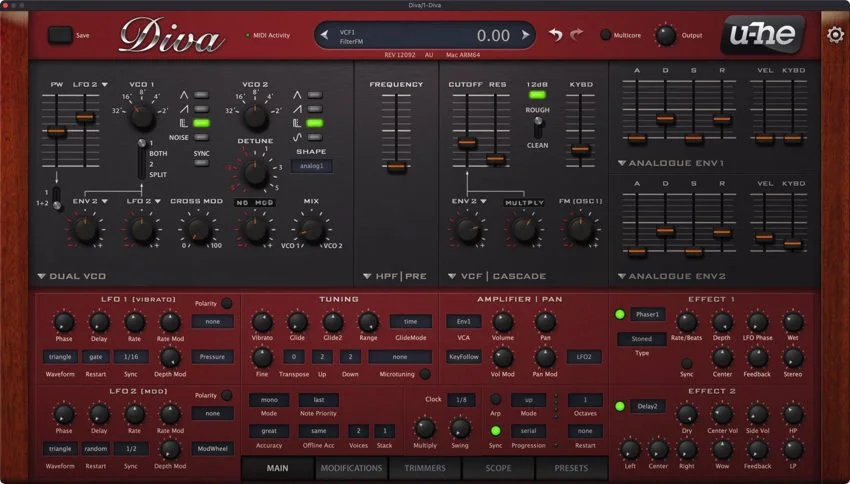The height and width of the screenshot is (484, 850).
Task: Click the VCO Mix knob
Action: (312, 230)
